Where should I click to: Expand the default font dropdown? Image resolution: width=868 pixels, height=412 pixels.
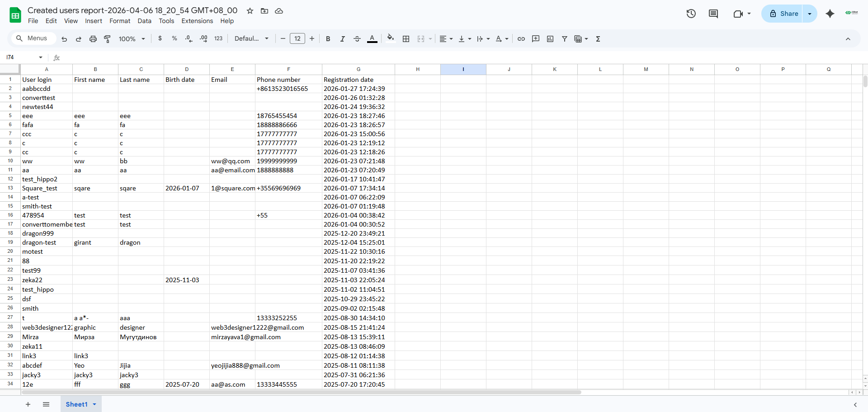pyautogui.click(x=251, y=39)
